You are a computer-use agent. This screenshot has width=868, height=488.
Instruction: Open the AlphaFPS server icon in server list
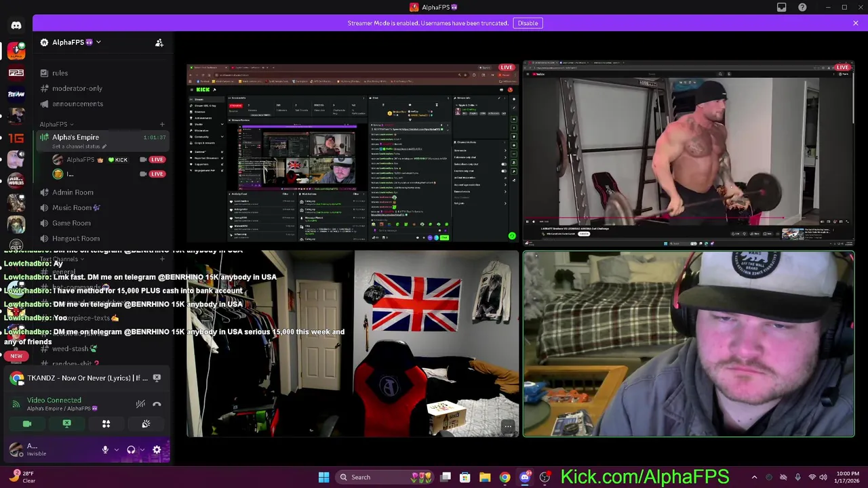click(16, 51)
